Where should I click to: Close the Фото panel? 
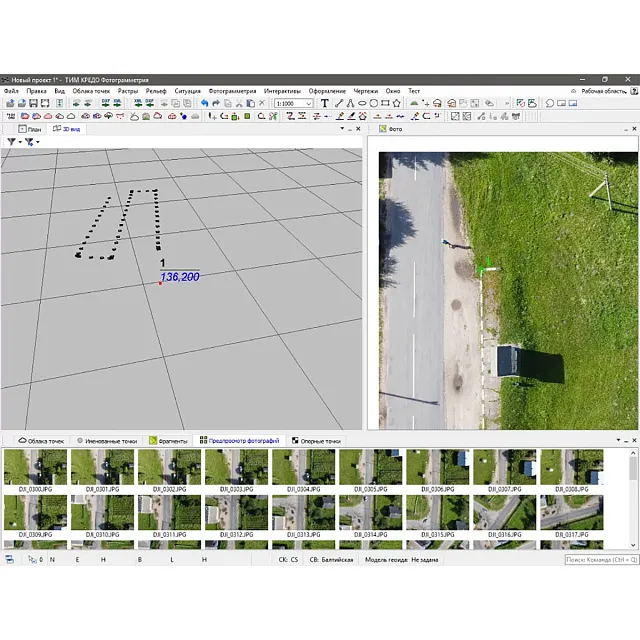click(633, 129)
